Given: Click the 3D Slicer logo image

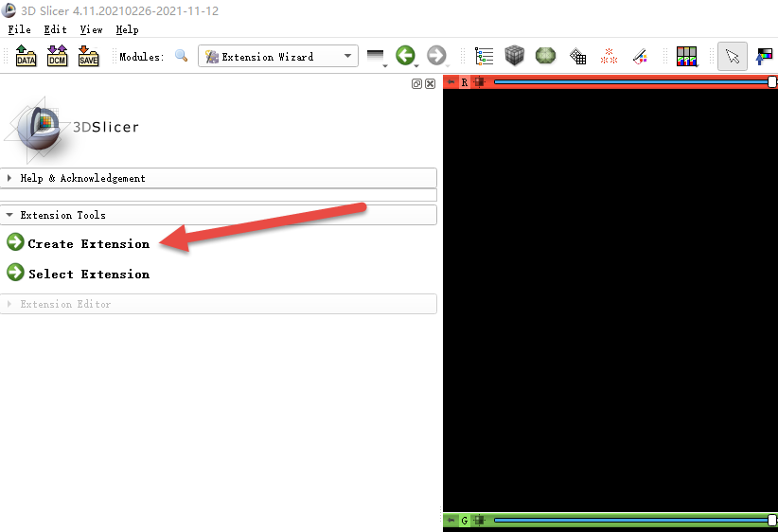Looking at the screenshot, I should [70, 130].
